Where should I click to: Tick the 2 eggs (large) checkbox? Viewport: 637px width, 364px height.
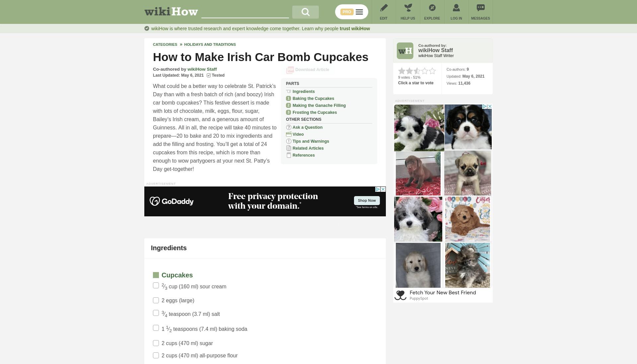tap(156, 300)
